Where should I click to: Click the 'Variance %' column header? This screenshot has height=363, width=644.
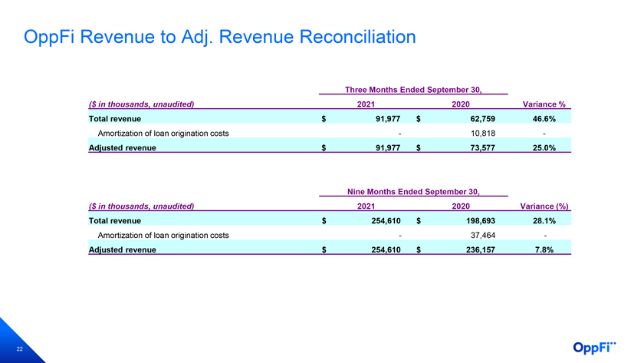click(544, 104)
